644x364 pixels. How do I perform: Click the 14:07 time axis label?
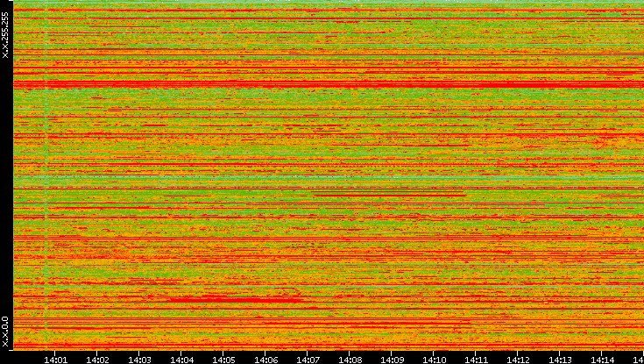[308, 360]
